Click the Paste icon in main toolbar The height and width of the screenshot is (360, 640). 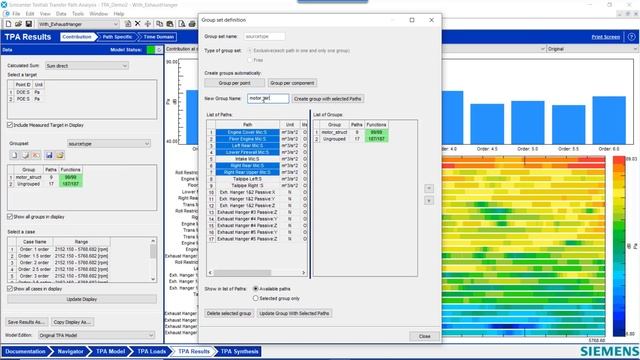pos(170,24)
